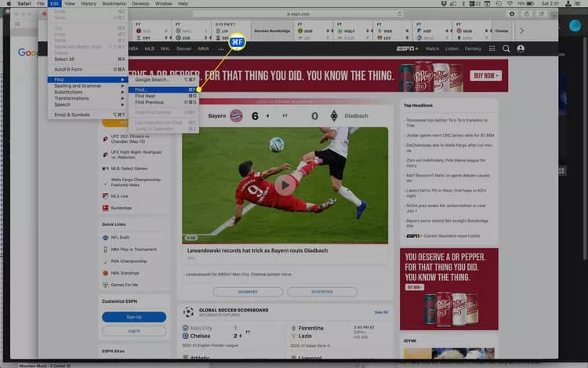The width and height of the screenshot is (588, 368).
Task: Open the ESPN user profile icon
Action: (521, 49)
